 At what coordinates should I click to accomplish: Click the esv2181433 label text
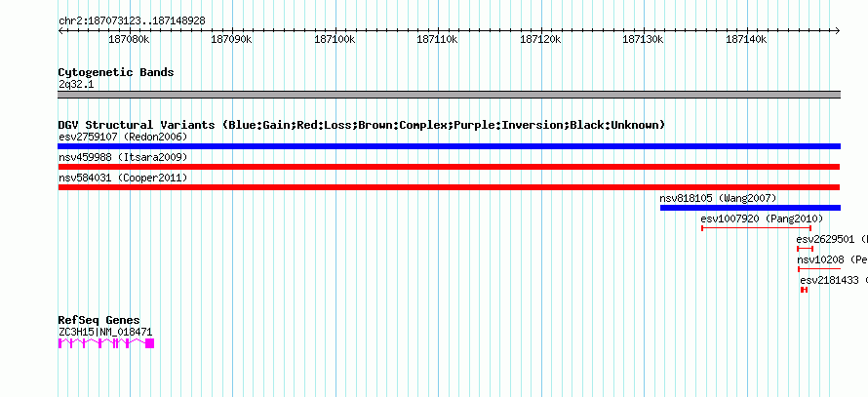point(834,280)
